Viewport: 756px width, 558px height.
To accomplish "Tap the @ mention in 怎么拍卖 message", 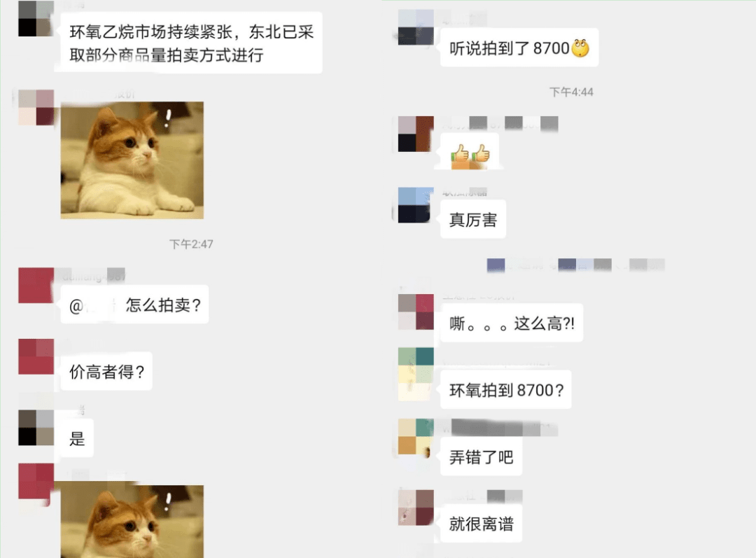I will (93, 306).
